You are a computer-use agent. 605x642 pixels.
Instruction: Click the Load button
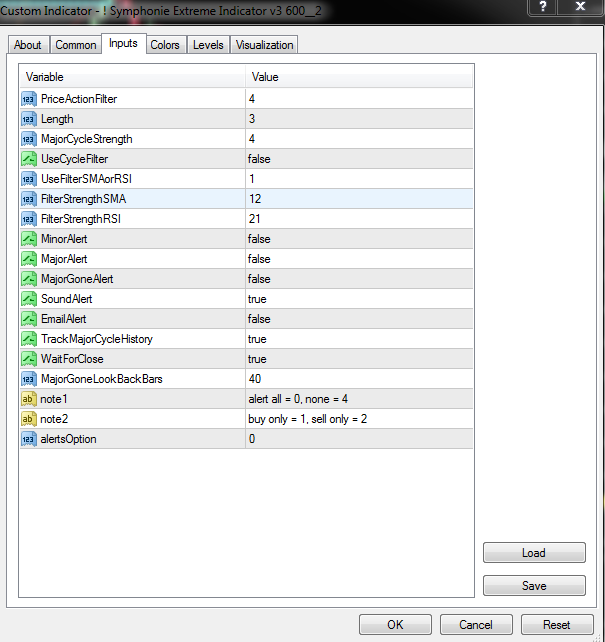point(534,553)
